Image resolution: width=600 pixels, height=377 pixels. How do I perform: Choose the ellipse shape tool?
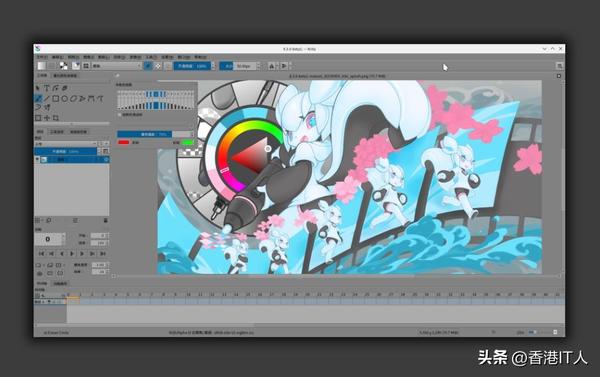(x=64, y=98)
